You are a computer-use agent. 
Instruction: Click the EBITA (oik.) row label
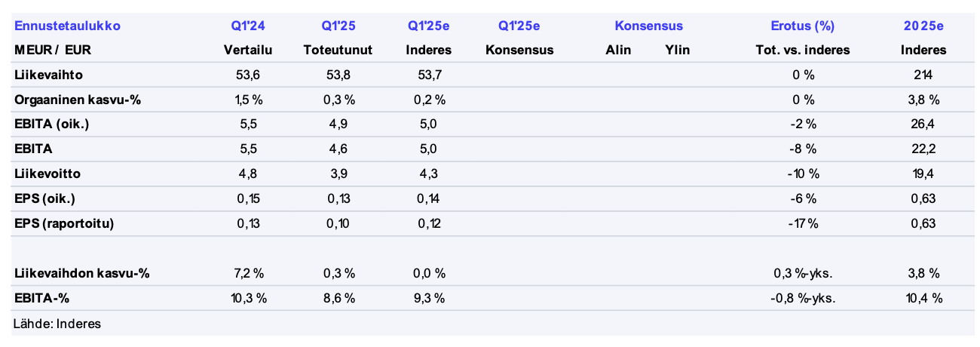click(x=52, y=124)
